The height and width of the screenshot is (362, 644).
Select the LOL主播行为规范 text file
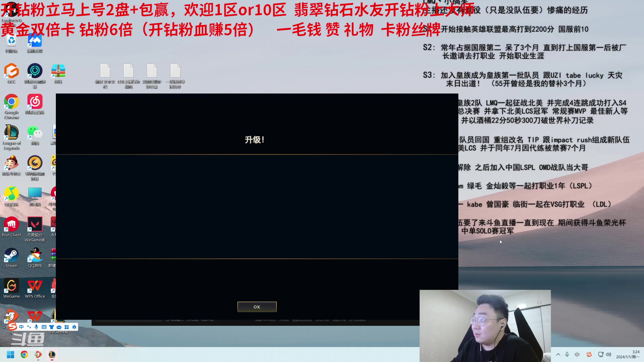point(129,76)
